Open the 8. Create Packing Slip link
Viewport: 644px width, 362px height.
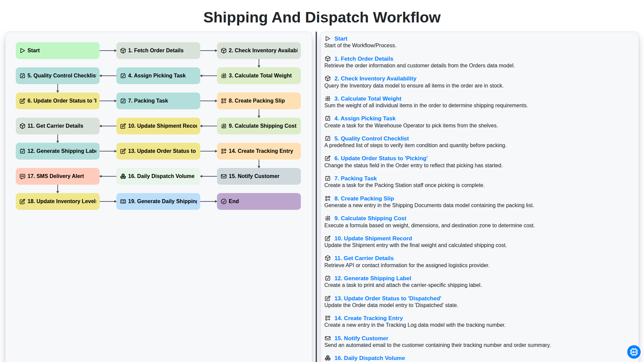coord(364,198)
